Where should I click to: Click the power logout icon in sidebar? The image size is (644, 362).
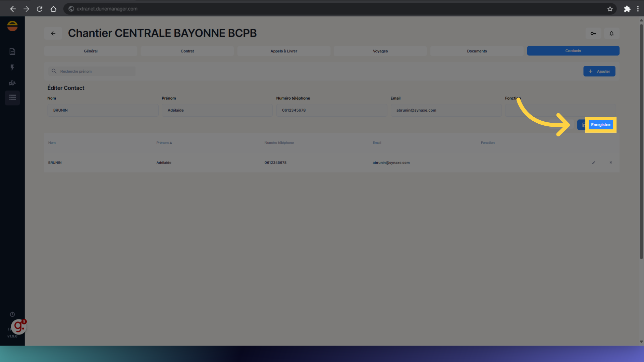[12, 314]
